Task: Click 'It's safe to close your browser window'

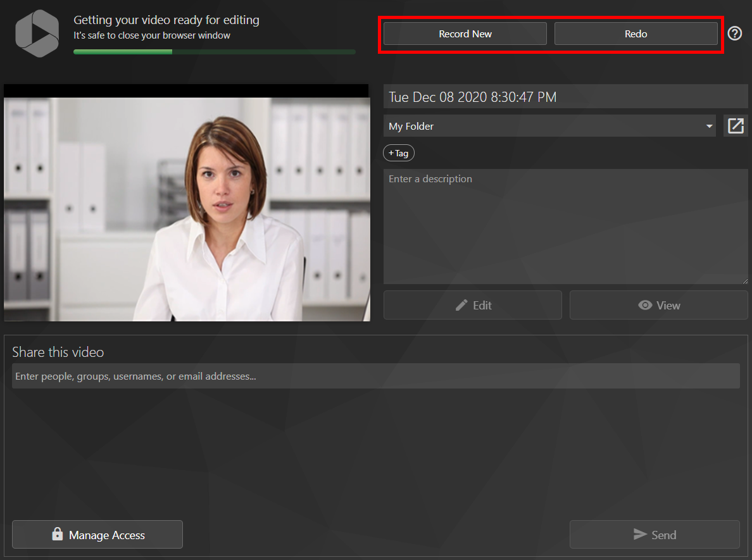Action: coord(151,35)
